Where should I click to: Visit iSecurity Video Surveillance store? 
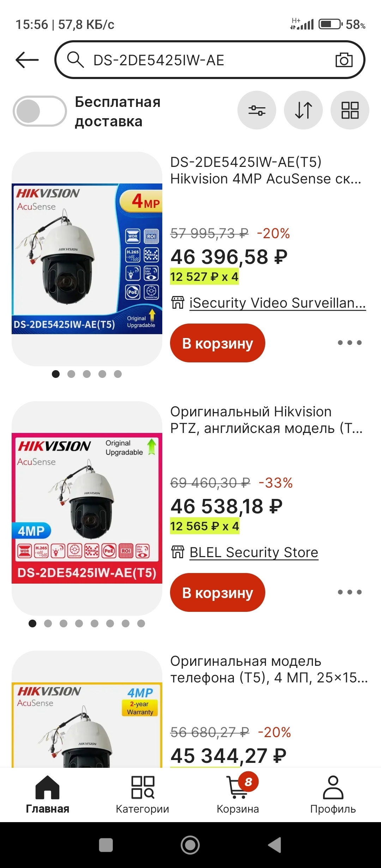click(x=277, y=303)
